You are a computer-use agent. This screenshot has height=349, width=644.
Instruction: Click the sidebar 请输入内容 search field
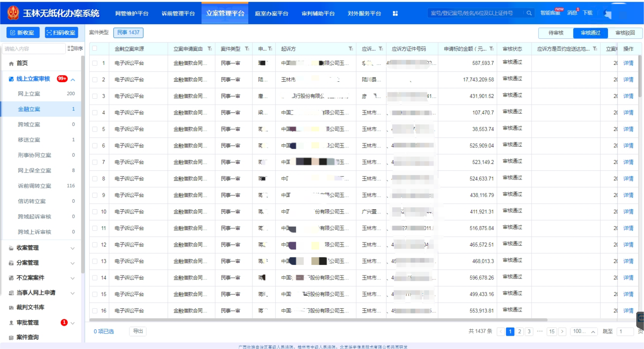pos(34,48)
